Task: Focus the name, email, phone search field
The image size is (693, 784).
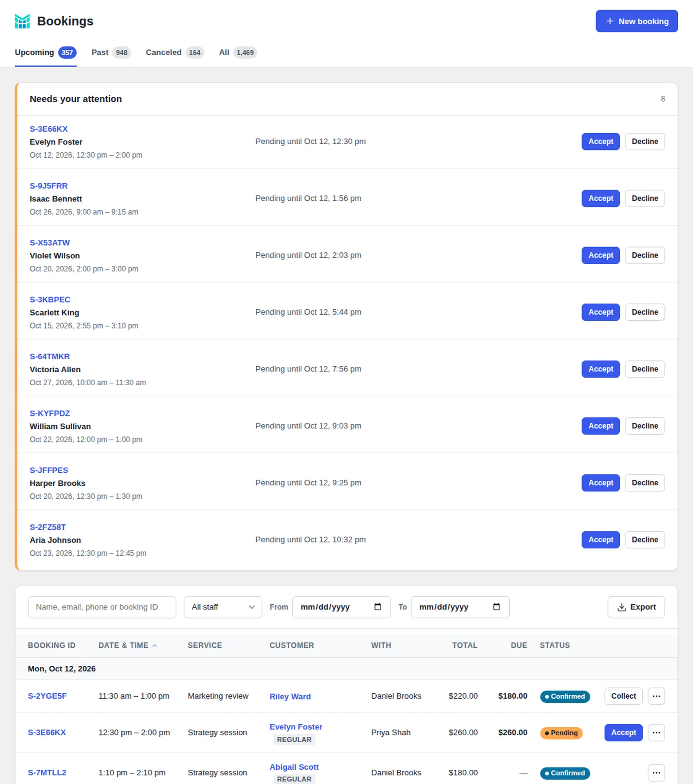Action: 102,607
